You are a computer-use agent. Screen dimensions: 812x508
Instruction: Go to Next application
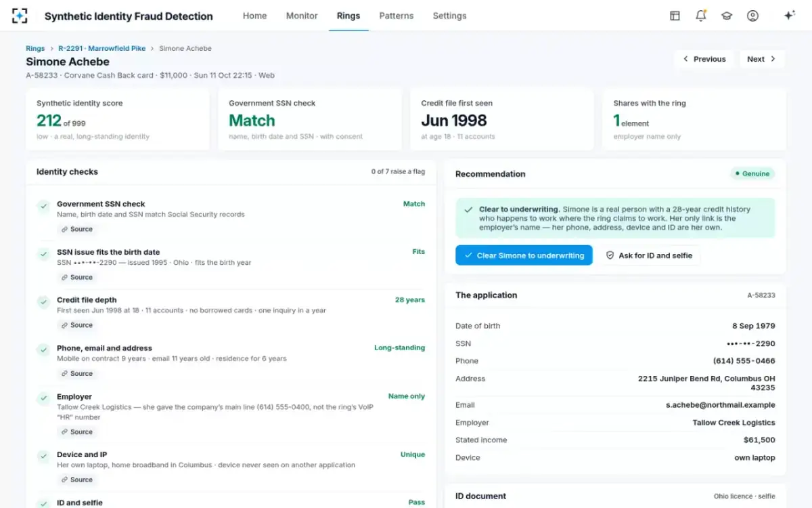coord(762,59)
